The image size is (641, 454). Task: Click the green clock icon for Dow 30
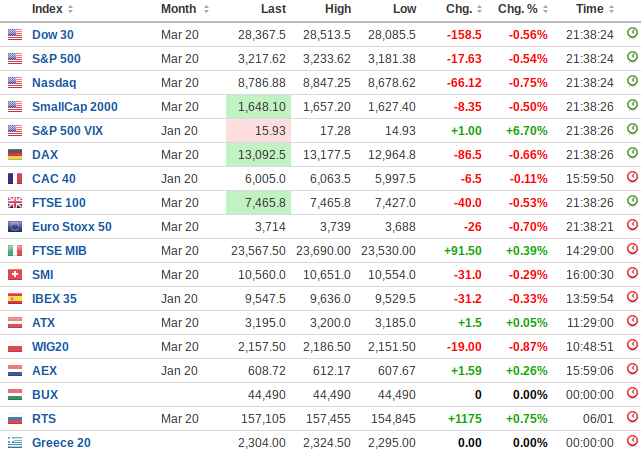(x=632, y=33)
